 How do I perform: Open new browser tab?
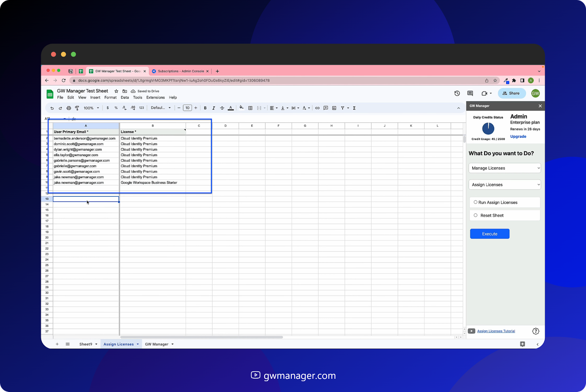217,71
